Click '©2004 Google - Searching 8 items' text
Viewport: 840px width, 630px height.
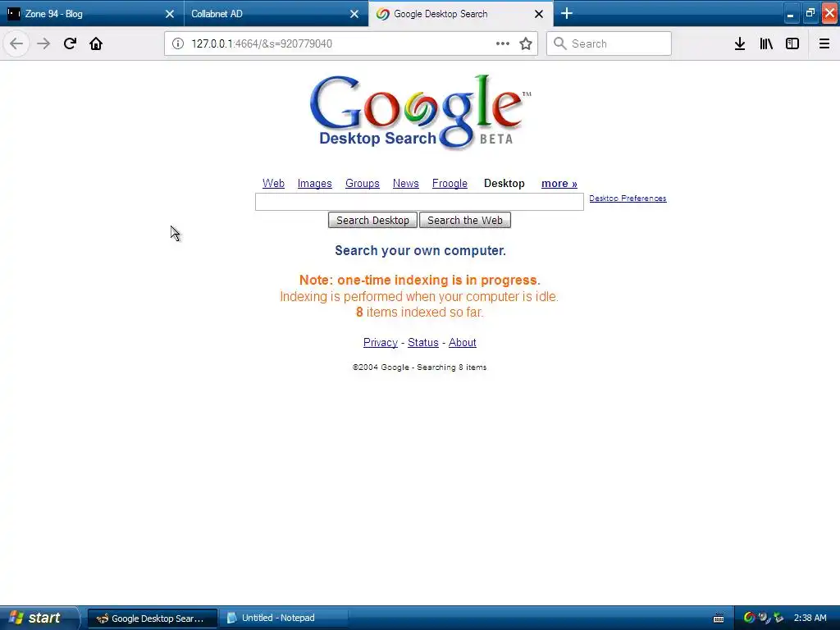click(419, 367)
